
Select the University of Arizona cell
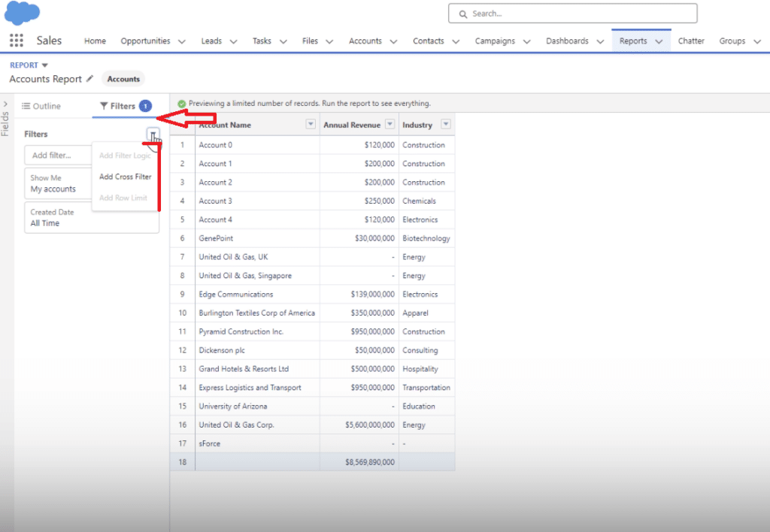point(257,406)
